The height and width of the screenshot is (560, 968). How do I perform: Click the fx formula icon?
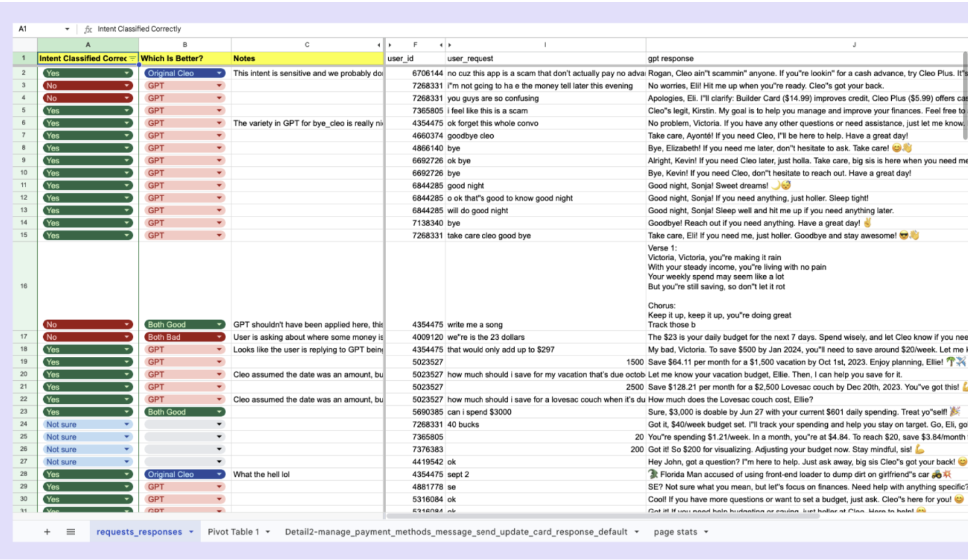(x=89, y=29)
